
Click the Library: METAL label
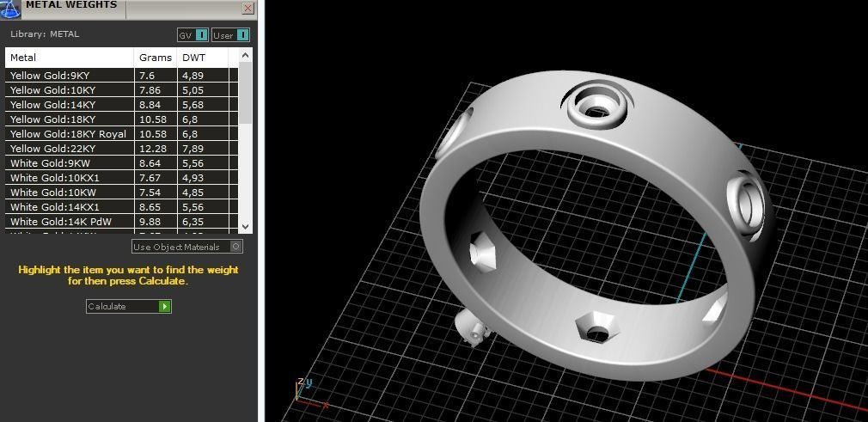click(45, 34)
